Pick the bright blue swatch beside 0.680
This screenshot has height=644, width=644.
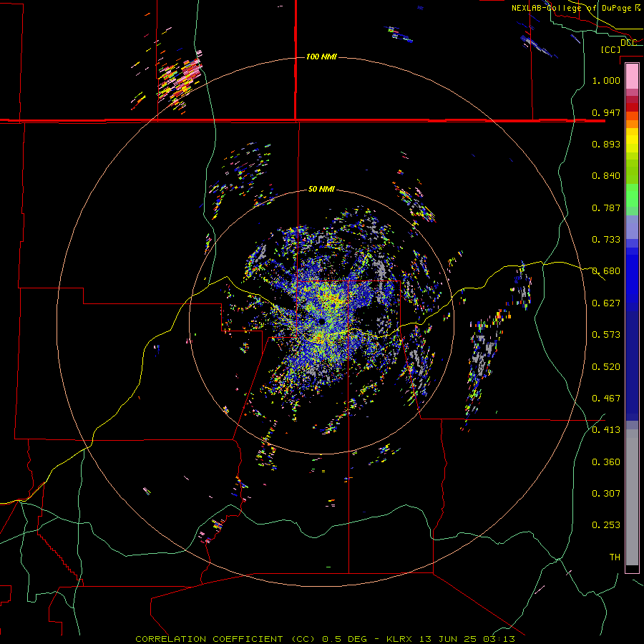click(x=632, y=275)
